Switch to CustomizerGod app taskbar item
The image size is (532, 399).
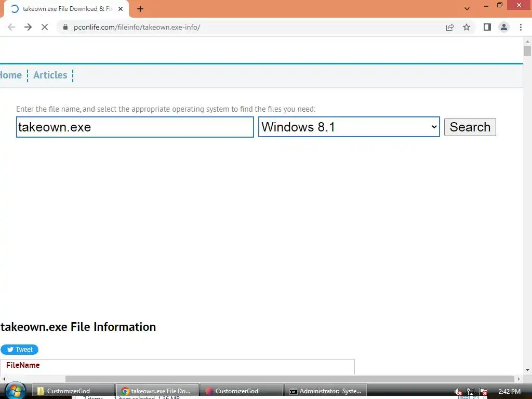click(x=241, y=391)
